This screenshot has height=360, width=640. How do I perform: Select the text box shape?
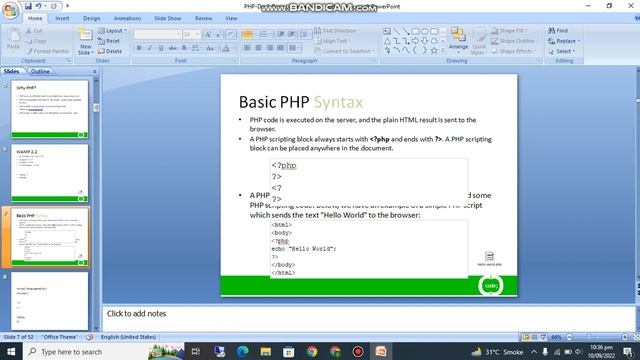[x=387, y=31]
